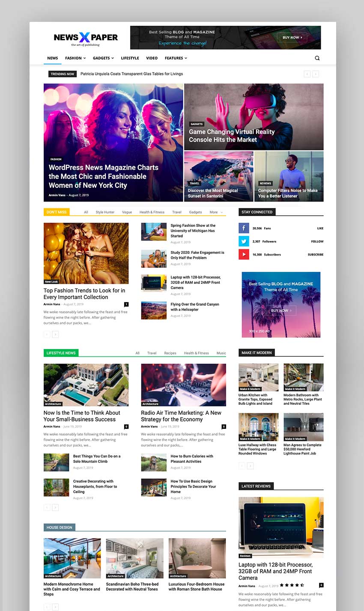Open the News menu item

(x=53, y=58)
